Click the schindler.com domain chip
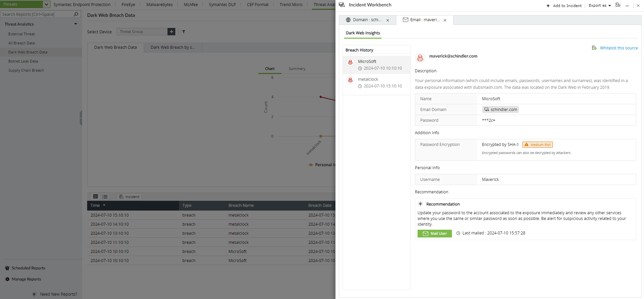644x299 pixels. [500, 109]
